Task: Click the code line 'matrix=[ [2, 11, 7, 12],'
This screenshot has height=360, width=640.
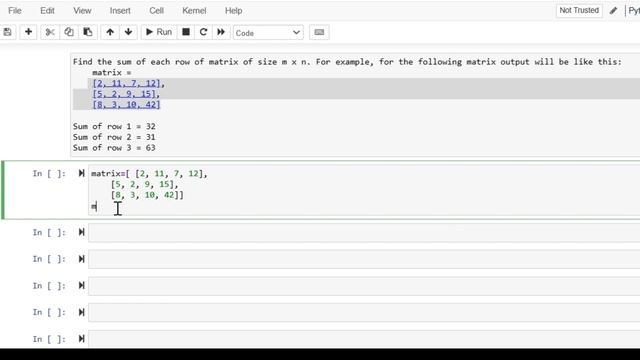Action: [149, 174]
